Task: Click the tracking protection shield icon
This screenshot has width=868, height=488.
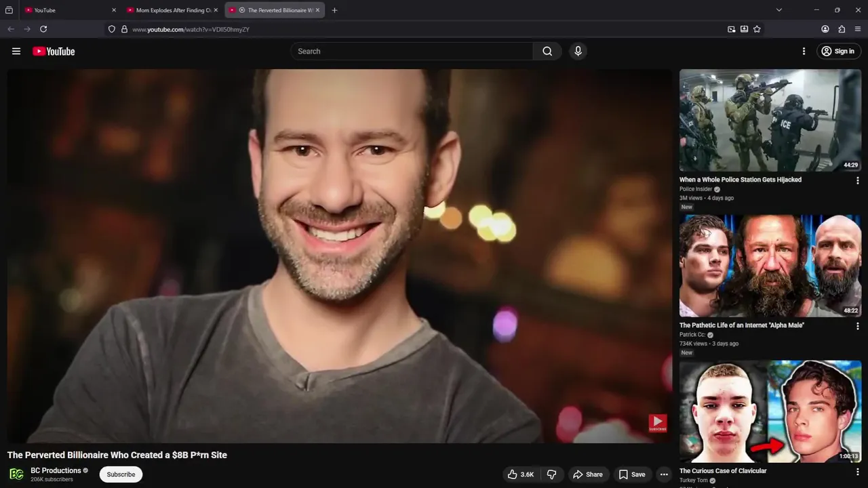Action: [x=112, y=29]
